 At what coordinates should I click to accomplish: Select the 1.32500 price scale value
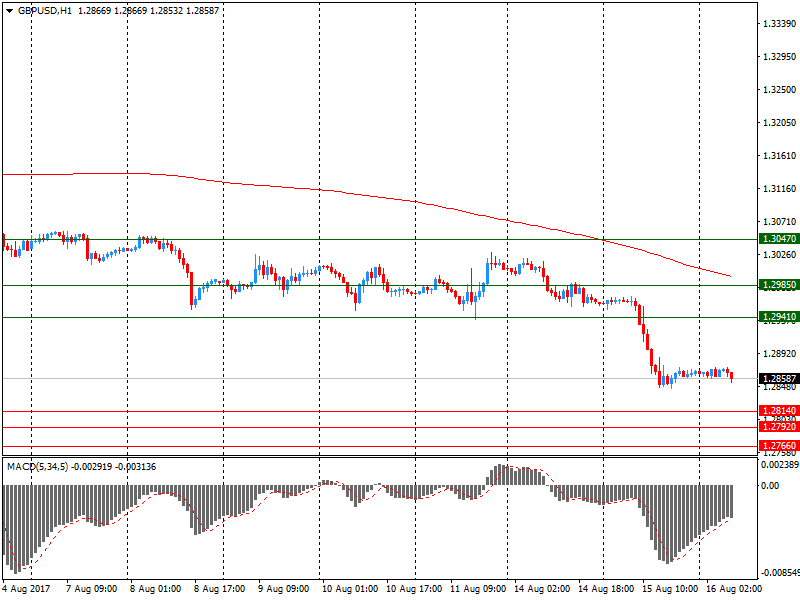(779, 90)
